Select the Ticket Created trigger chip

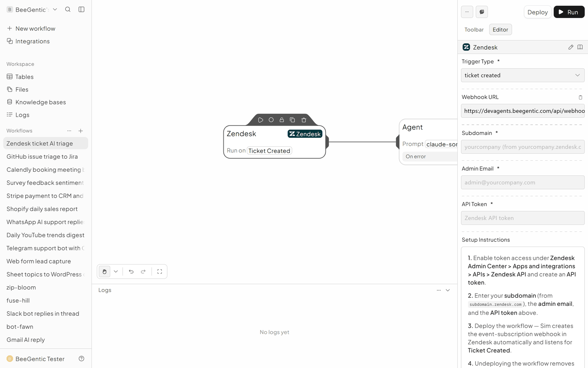(269, 151)
